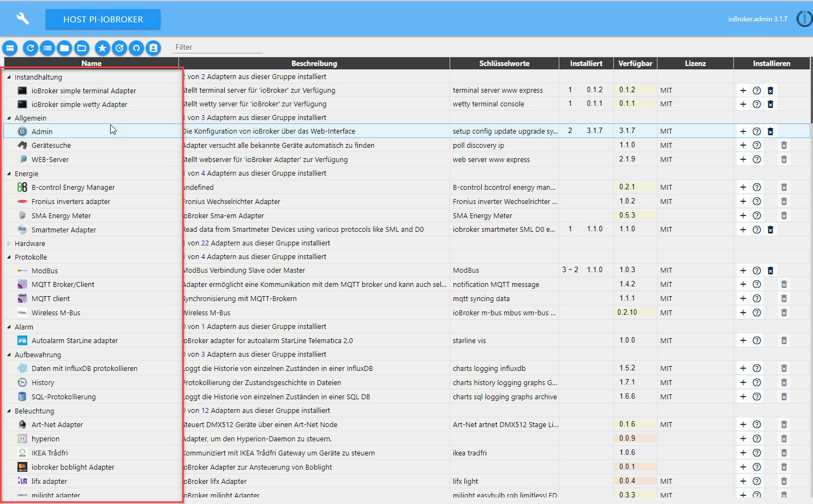
Task: Open help for Fronius inverters adapter
Action: 757,201
